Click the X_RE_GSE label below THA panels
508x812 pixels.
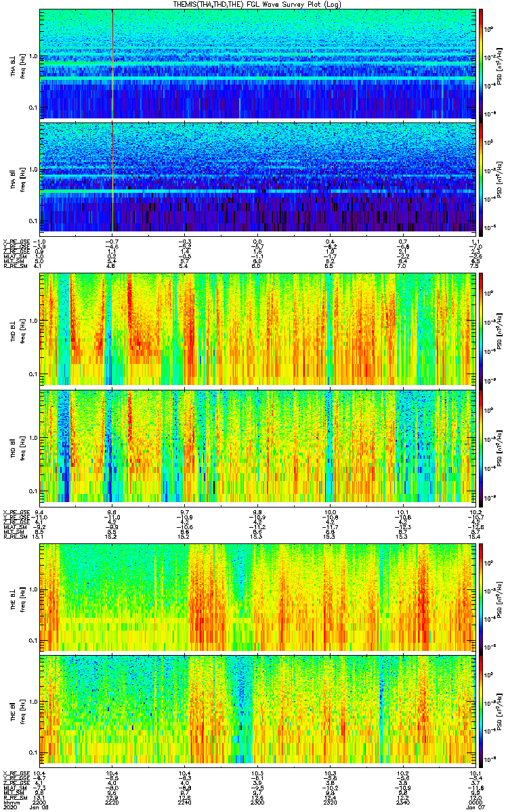click(x=14, y=241)
